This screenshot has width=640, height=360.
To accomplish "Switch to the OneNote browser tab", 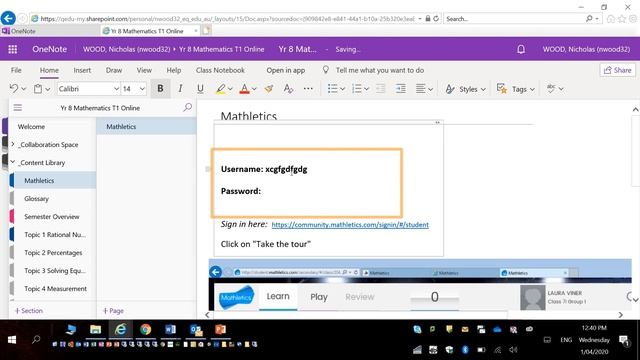I will point(50,31).
